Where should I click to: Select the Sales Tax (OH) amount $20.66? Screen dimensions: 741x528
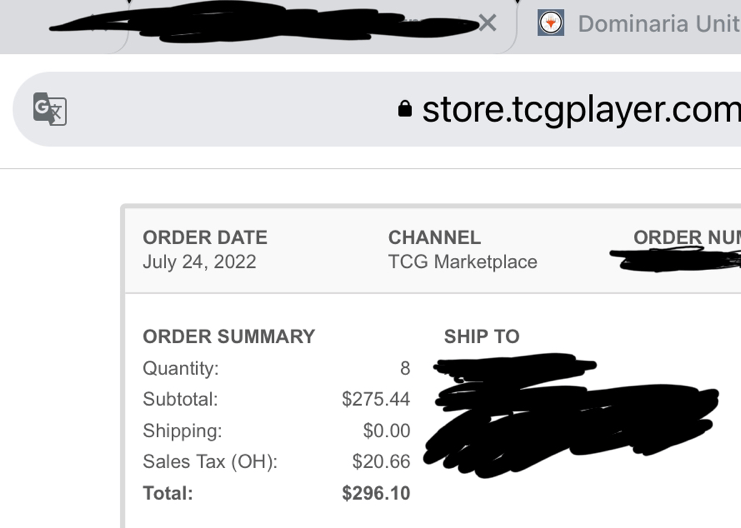381,462
